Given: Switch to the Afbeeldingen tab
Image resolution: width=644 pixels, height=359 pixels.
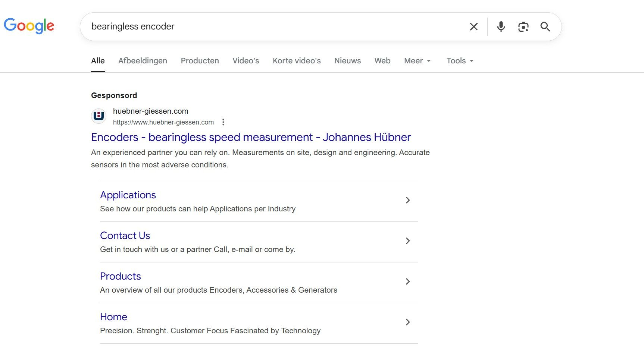Looking at the screenshot, I should pos(143,61).
